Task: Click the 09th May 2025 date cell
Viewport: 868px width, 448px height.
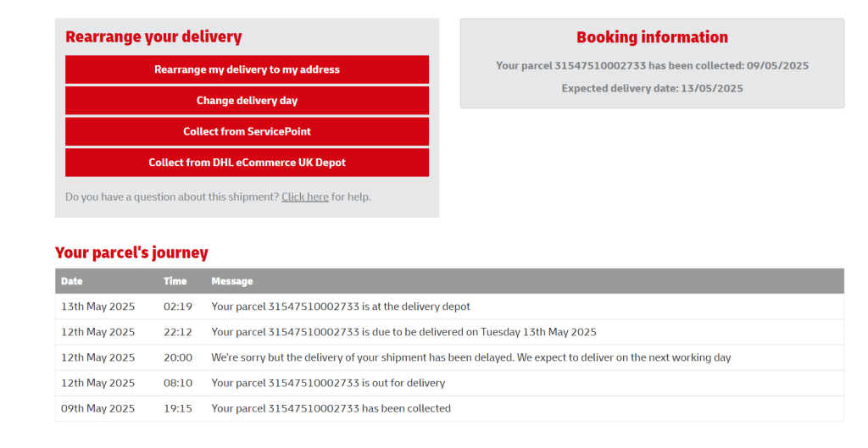Action: (98, 408)
